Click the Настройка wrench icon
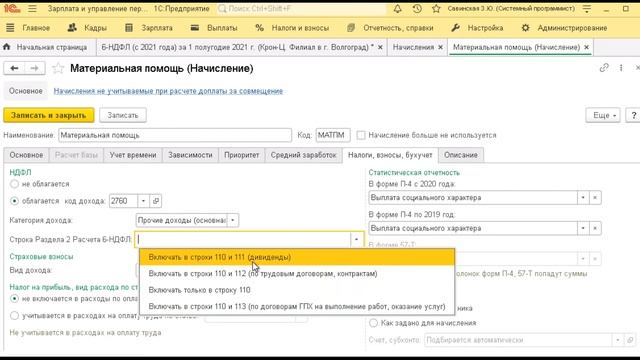This screenshot has width=640, height=360. pos(456,28)
